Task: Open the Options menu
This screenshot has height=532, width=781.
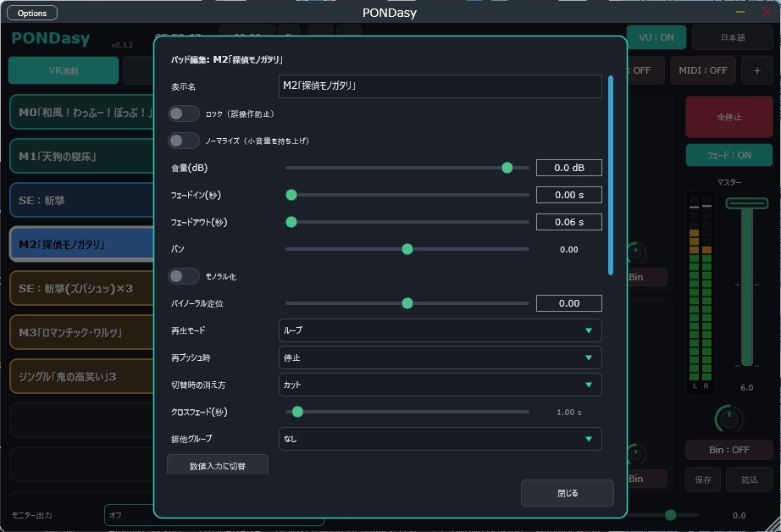Action: [x=32, y=13]
